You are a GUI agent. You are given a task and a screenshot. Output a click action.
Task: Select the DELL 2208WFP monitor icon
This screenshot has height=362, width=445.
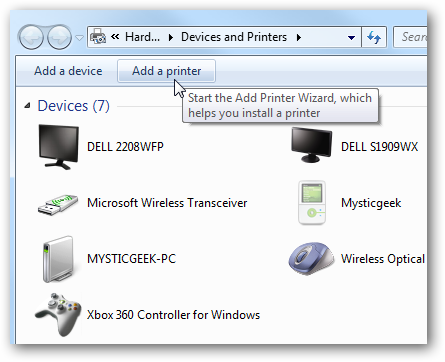[x=59, y=147]
